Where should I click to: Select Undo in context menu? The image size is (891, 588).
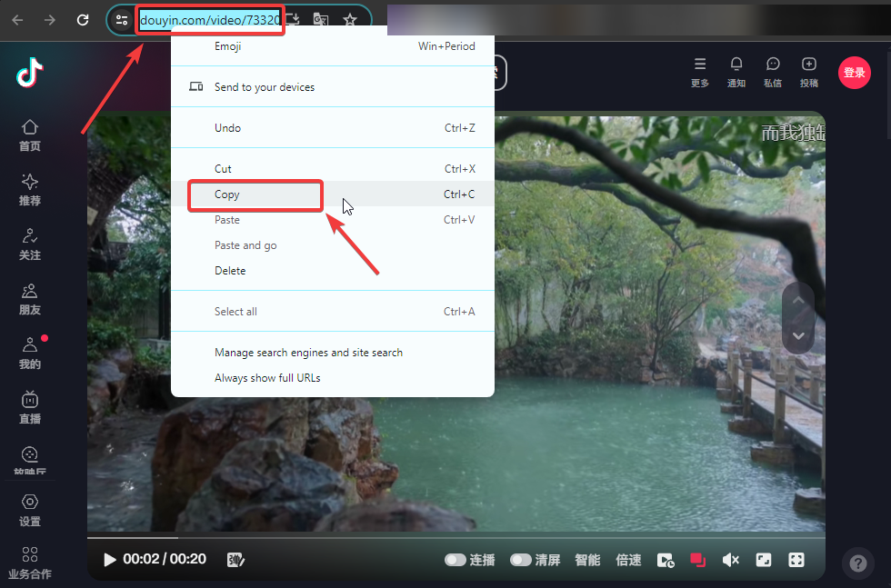pyautogui.click(x=333, y=128)
